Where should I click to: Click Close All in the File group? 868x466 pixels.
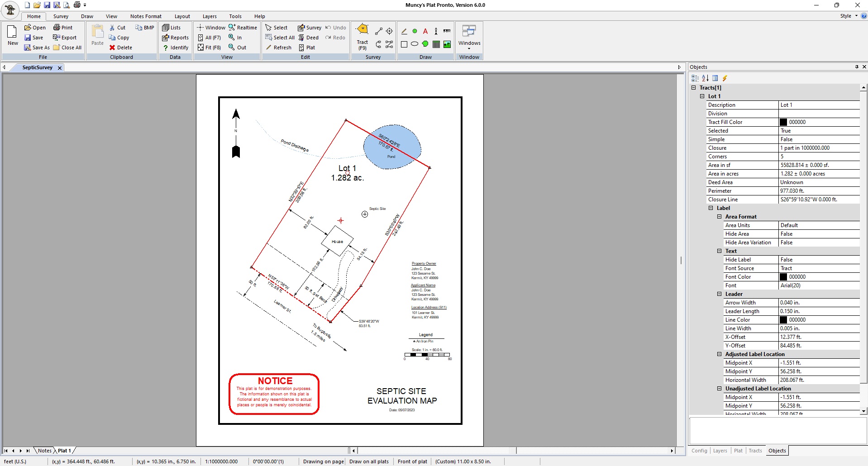(67, 48)
